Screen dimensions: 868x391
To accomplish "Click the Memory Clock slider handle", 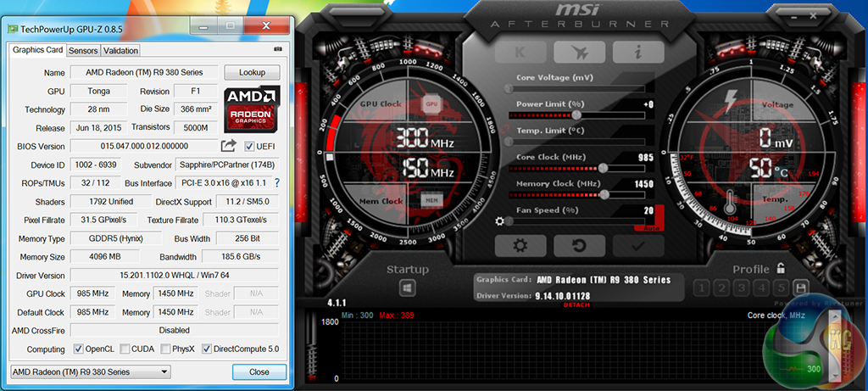I will pyautogui.click(x=604, y=194).
